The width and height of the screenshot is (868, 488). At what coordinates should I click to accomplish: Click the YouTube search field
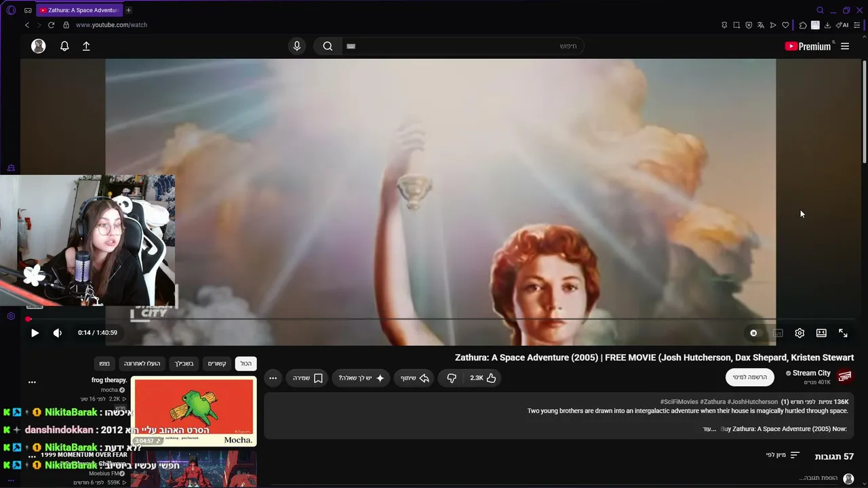tap(462, 46)
